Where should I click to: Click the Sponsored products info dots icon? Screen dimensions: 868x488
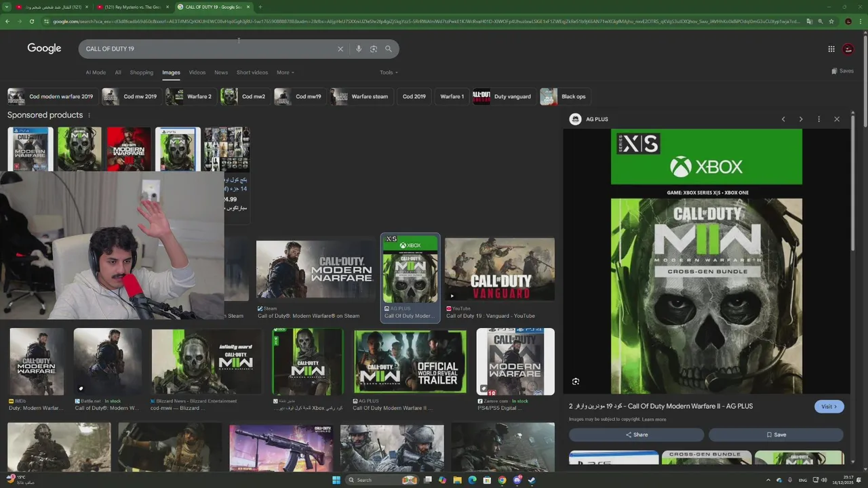coord(89,115)
